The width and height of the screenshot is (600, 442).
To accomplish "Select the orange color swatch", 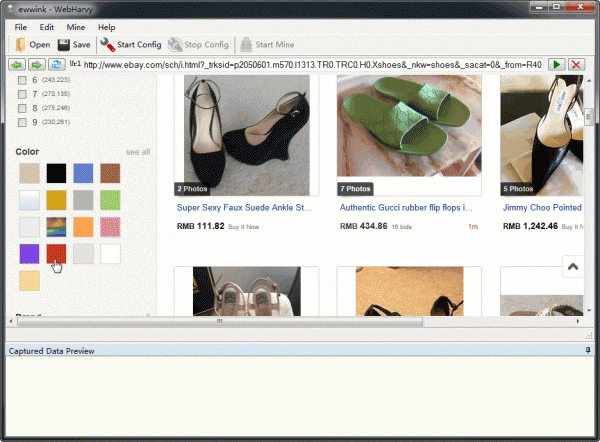I will coord(83,227).
